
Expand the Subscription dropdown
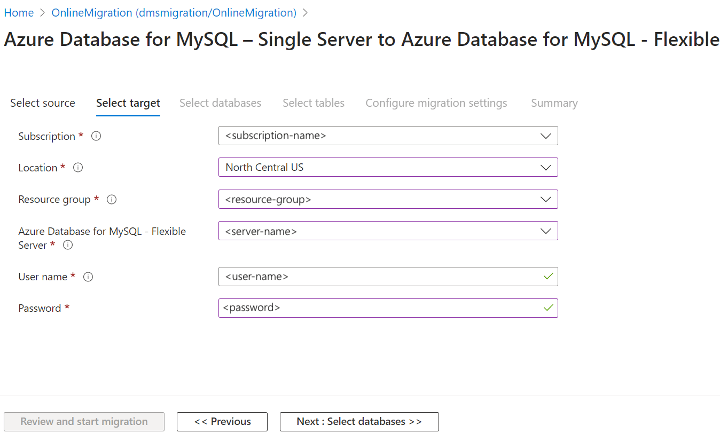[x=387, y=136]
